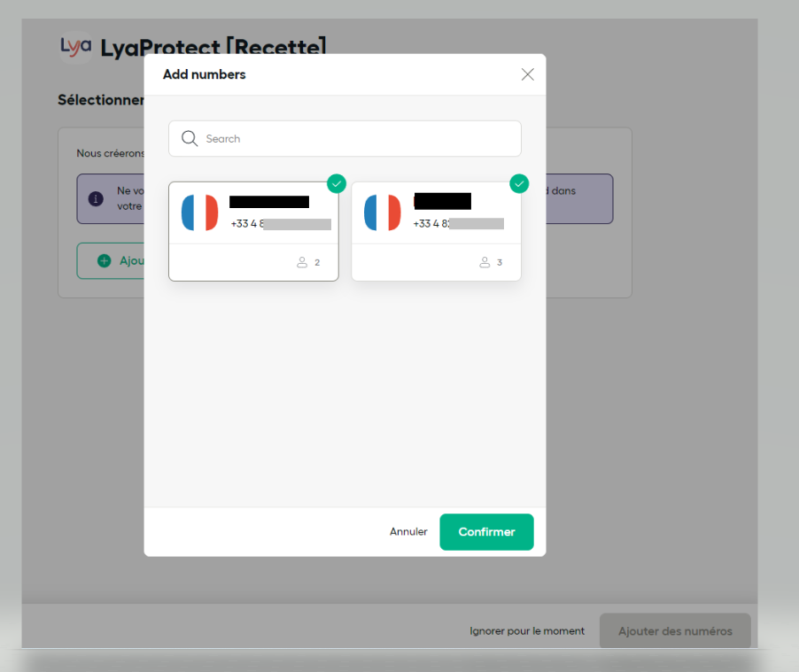Click the Ajouter des numéros button

pos(675,631)
